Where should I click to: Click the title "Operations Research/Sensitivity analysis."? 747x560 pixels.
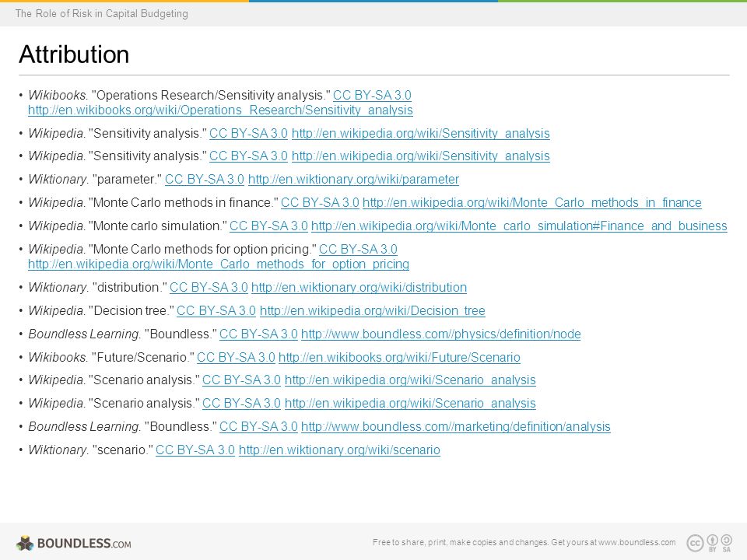click(x=209, y=95)
